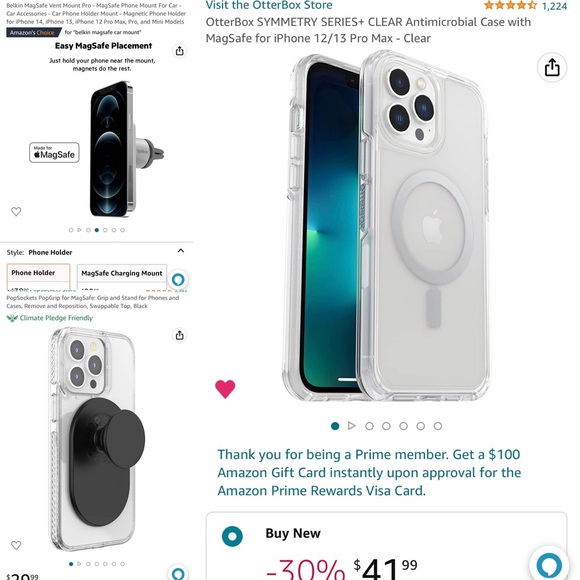Open Alexa assistant bubble beside Buy New

(549, 564)
